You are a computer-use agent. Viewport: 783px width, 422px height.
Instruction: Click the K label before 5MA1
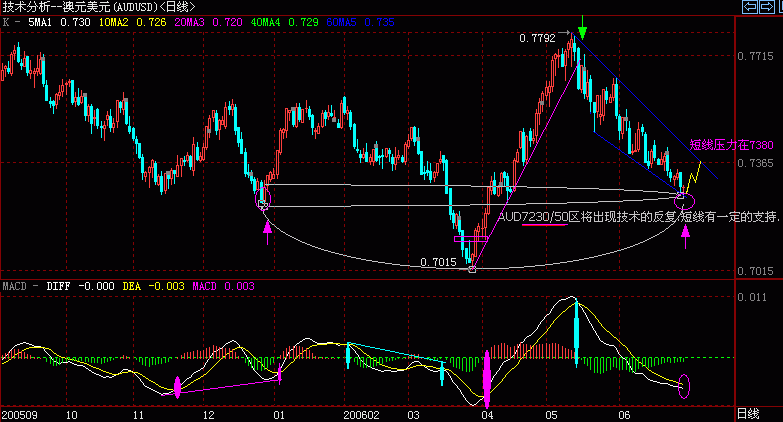(5, 22)
